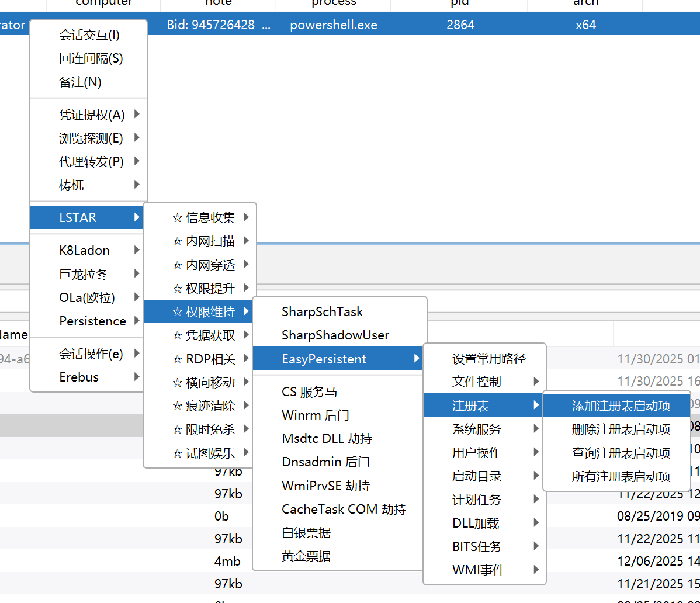Open ☆ 信息收集 submenu
Viewport: 700px width, 603px height.
tap(200, 217)
